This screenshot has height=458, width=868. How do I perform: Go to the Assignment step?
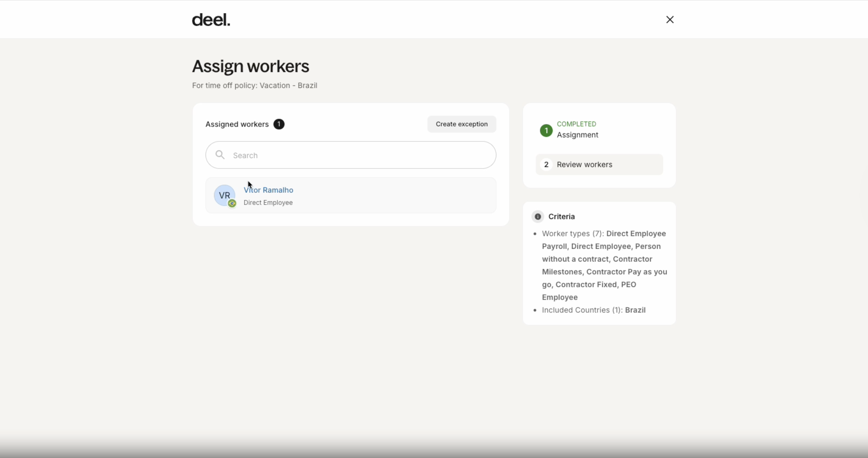[577, 135]
